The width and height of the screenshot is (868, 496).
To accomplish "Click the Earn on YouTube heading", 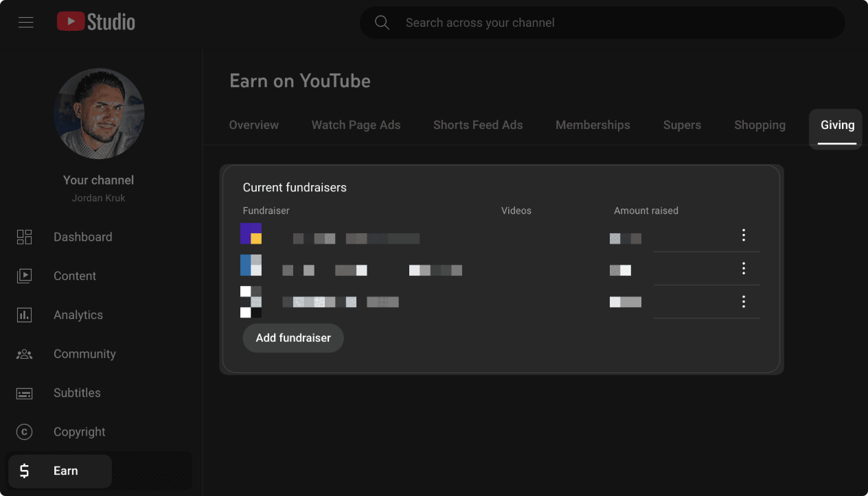I will (300, 81).
